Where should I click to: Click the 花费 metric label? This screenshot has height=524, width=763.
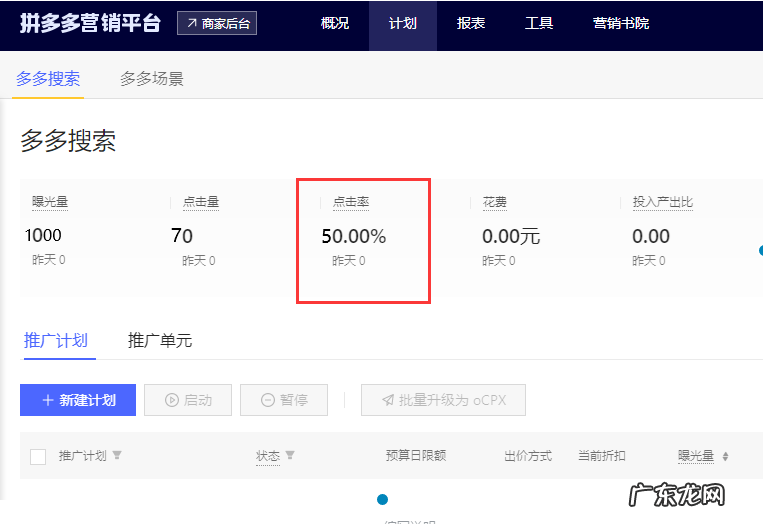(x=495, y=201)
